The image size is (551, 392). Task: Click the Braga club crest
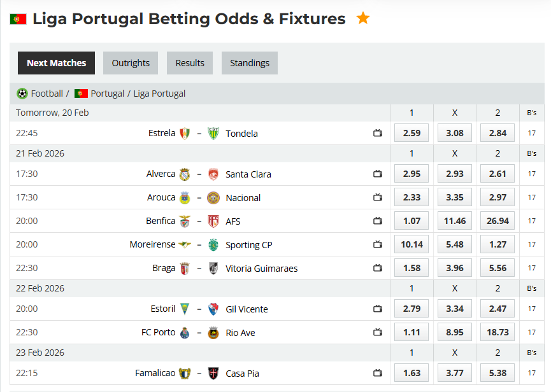185,268
